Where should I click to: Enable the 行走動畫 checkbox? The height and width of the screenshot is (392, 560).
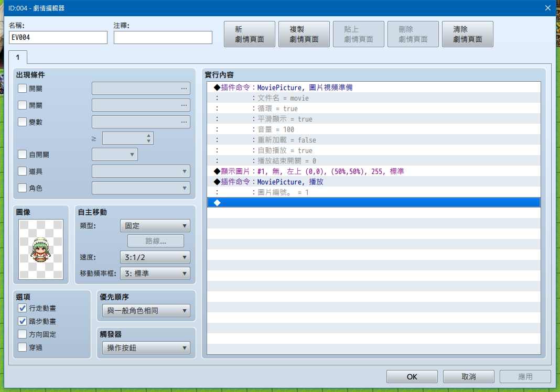(23, 308)
